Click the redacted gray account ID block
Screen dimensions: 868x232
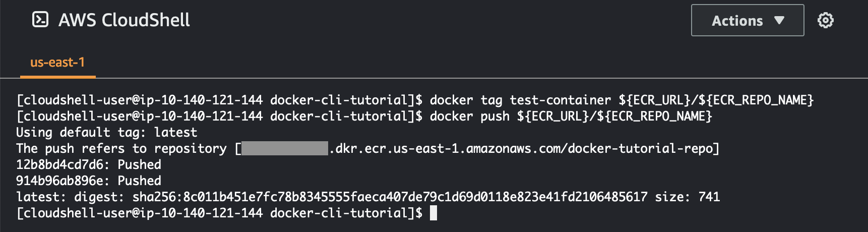[x=285, y=148]
